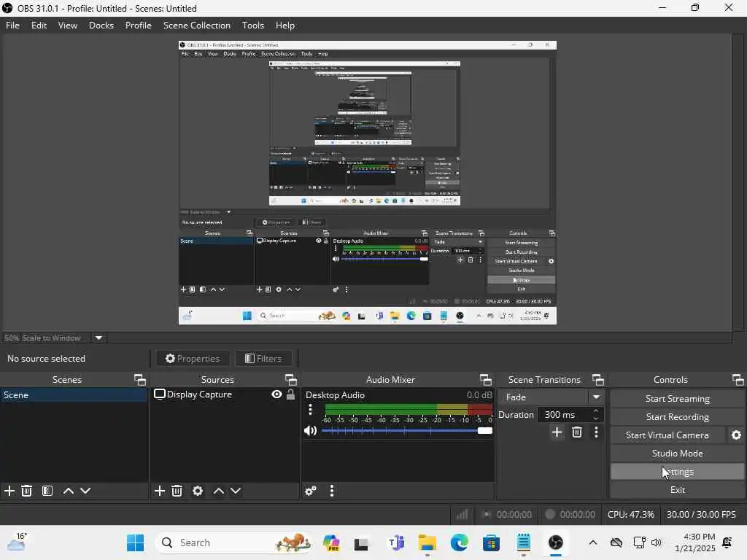Viewport: 747px width, 560px height.
Task: Click Start Virtual Camera button
Action: coord(667,435)
